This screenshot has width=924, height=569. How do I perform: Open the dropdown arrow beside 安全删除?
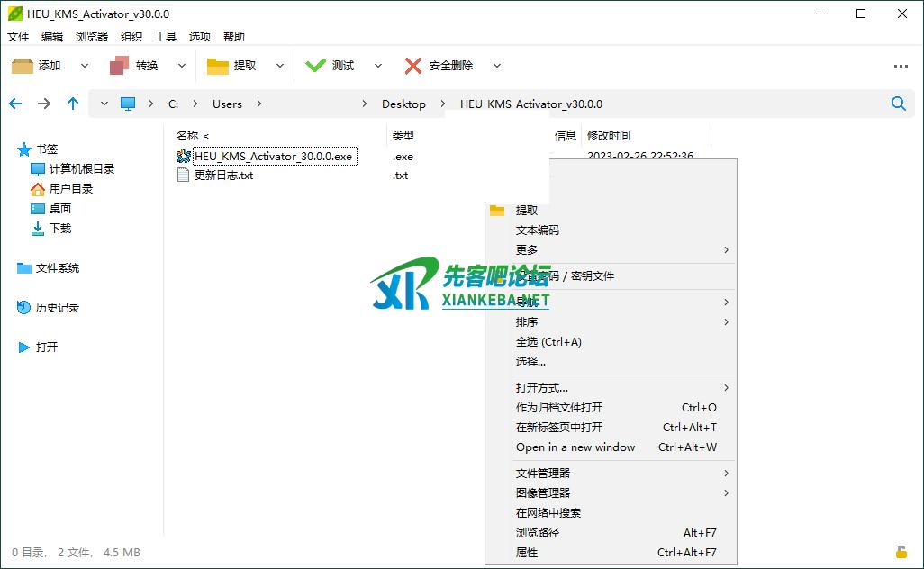pyautogui.click(x=496, y=66)
